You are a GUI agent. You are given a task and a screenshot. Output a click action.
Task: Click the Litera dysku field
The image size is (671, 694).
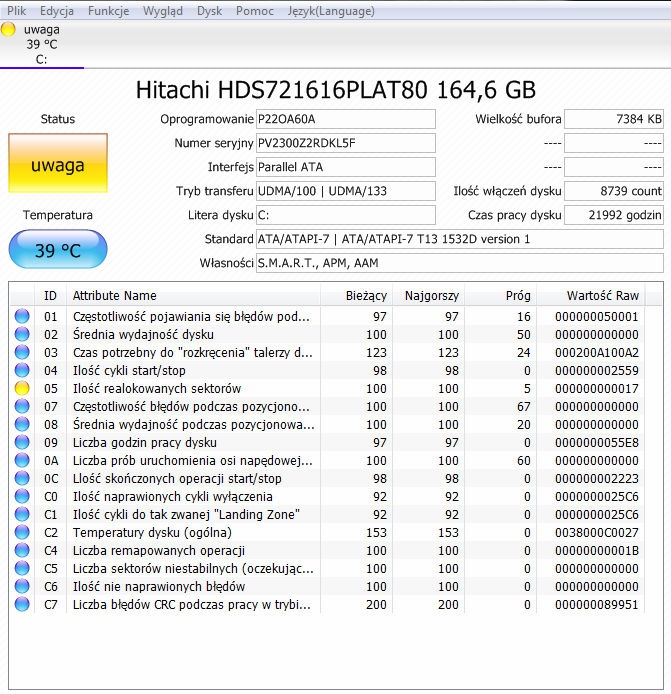coord(346,215)
